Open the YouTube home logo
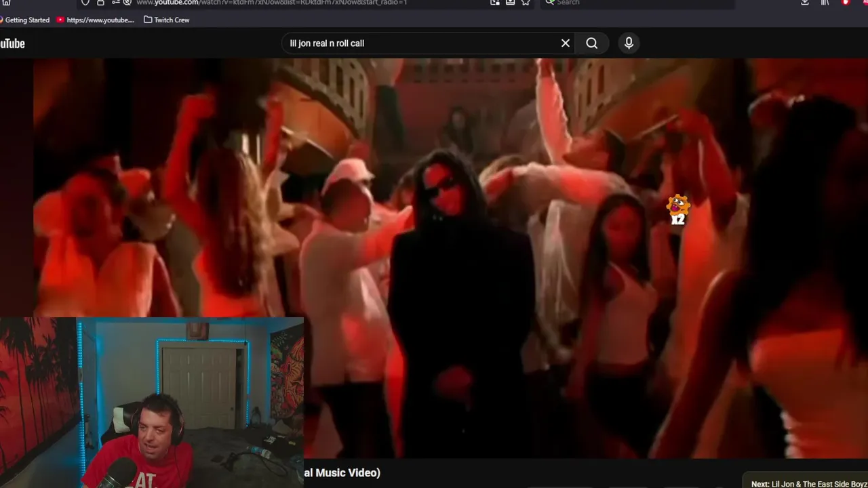Screen dimensions: 868x488 coord(12,43)
